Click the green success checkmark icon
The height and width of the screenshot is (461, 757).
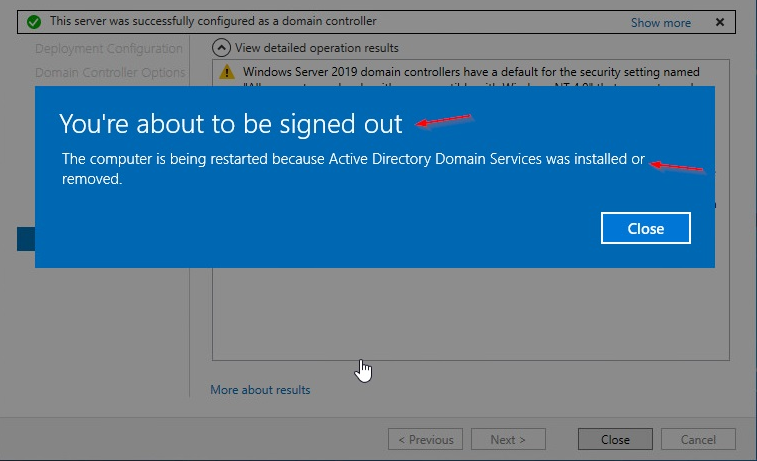pyautogui.click(x=34, y=22)
